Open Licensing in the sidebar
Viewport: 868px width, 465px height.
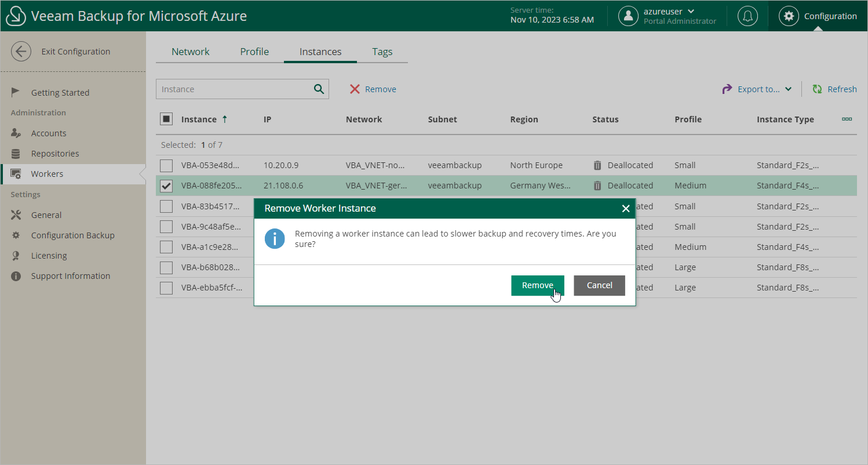(49, 256)
